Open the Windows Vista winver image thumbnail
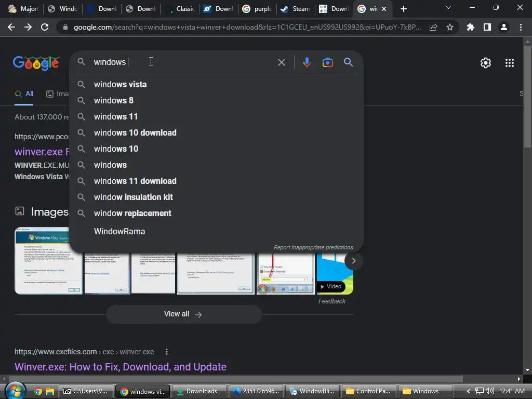 point(48,261)
